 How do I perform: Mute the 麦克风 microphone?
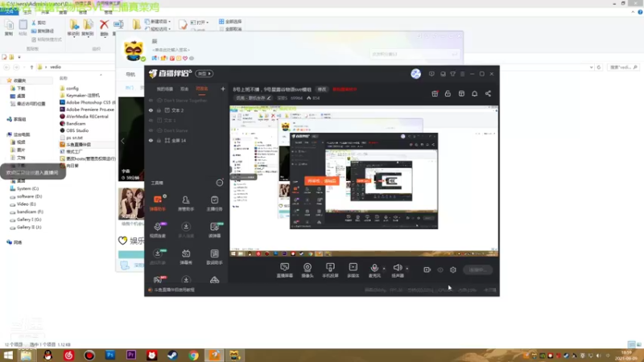pos(374,270)
